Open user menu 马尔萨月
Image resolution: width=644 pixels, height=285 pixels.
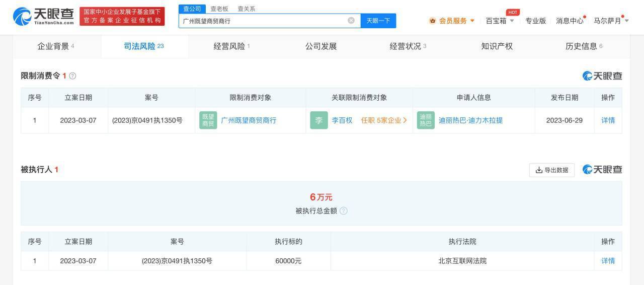tap(611, 21)
